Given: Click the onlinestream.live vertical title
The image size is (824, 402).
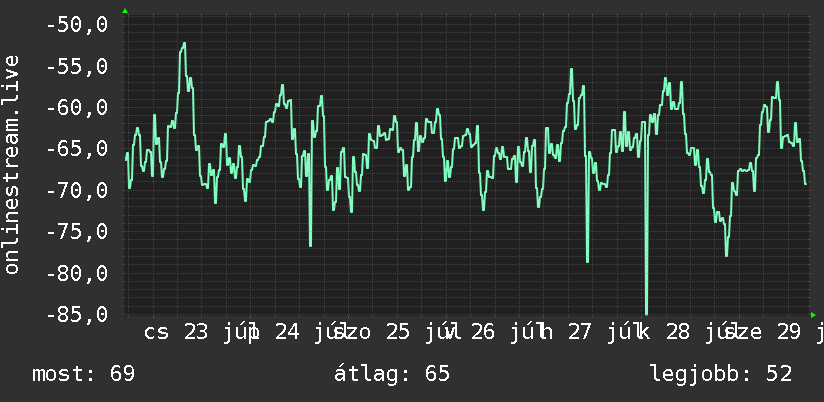Looking at the screenshot, I should click(x=12, y=164).
